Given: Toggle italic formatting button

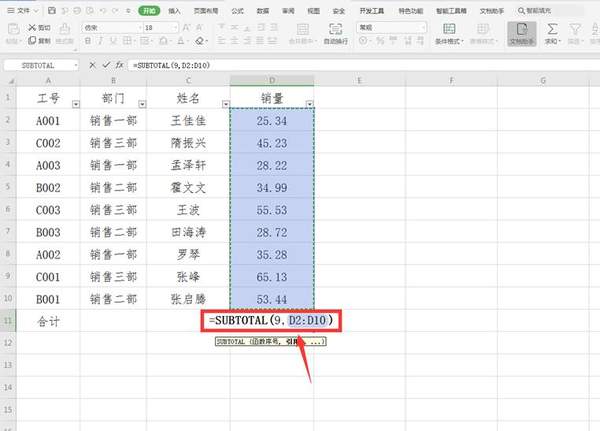Looking at the screenshot, I should pos(98,42).
